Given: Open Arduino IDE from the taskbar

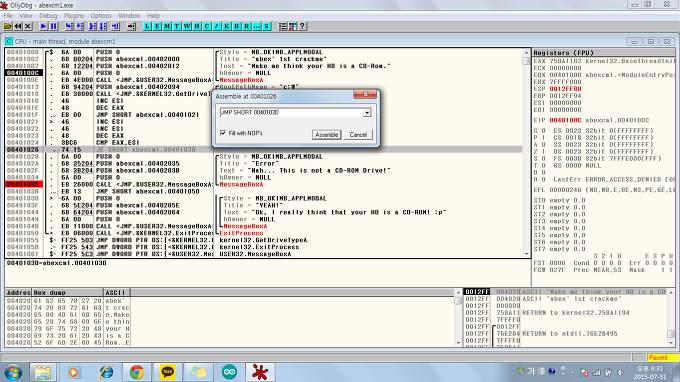Looking at the screenshot, I should [x=229, y=372].
